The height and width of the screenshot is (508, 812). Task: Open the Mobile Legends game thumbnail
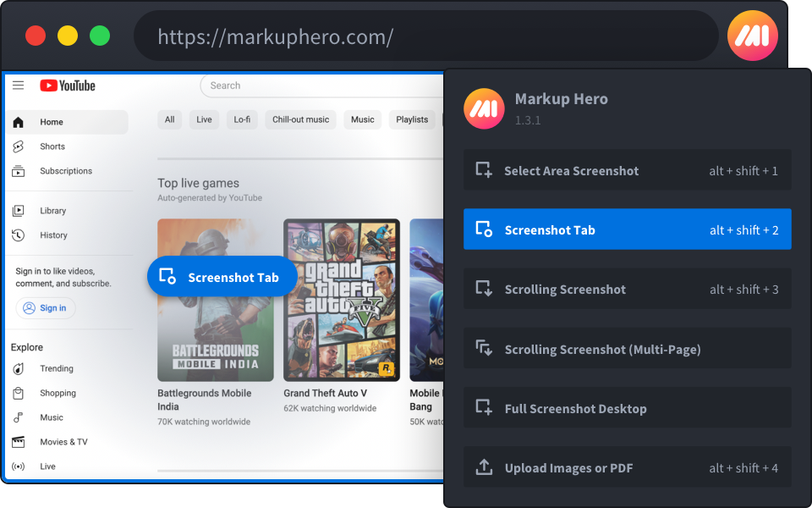click(426, 300)
